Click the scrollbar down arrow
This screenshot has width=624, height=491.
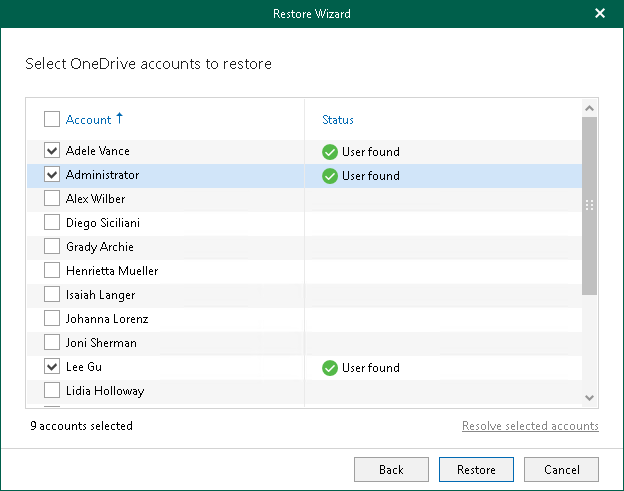coord(589,398)
